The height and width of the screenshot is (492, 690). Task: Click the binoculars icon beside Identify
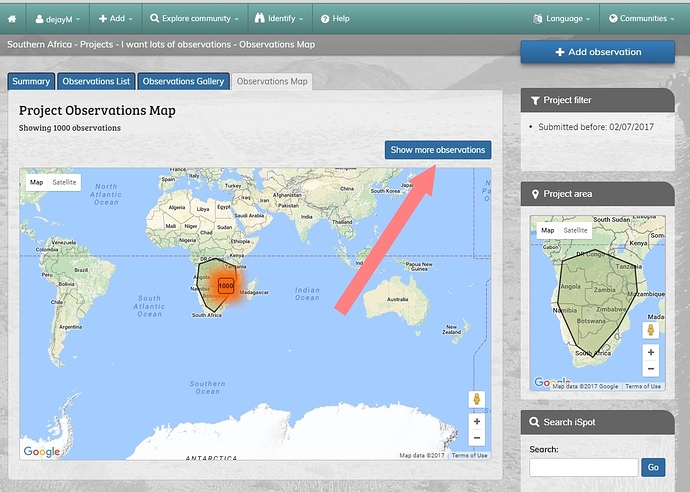(260, 18)
